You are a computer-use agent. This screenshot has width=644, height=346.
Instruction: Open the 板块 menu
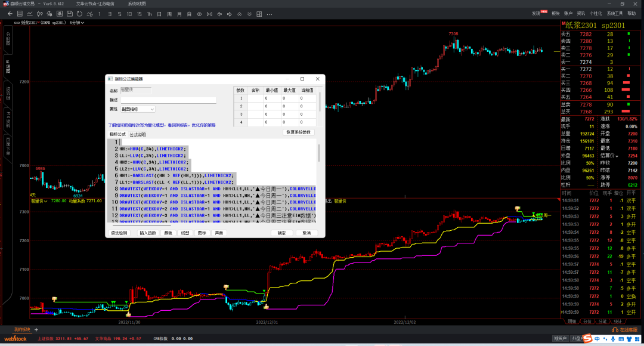[556, 14]
